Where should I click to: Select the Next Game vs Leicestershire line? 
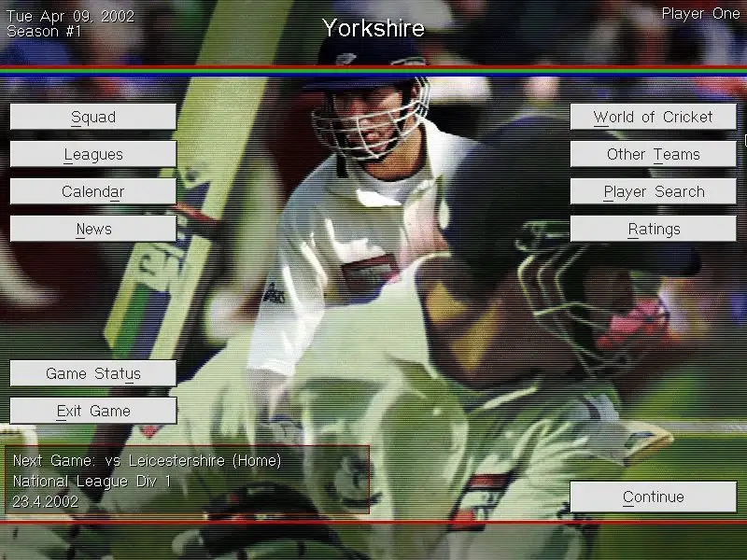(x=147, y=460)
